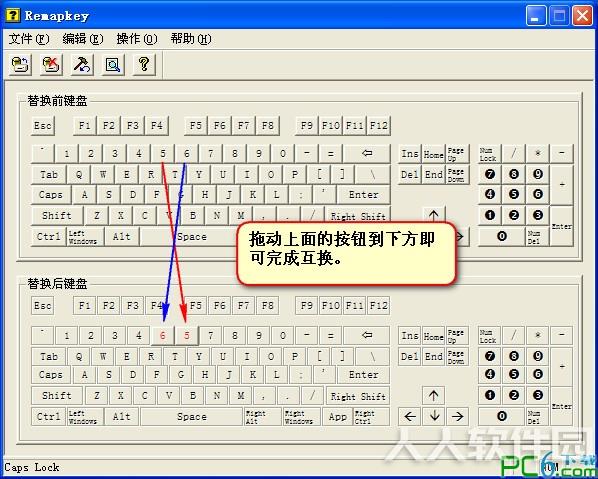Click the magnifier view toolbar icon
Viewport: 598px width, 479px height.
[x=113, y=64]
